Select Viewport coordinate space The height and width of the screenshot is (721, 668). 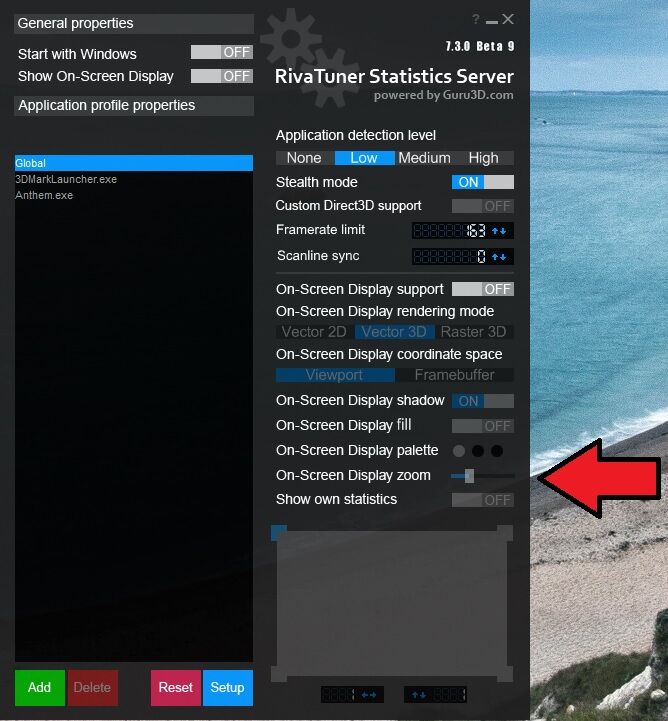pyautogui.click(x=335, y=375)
